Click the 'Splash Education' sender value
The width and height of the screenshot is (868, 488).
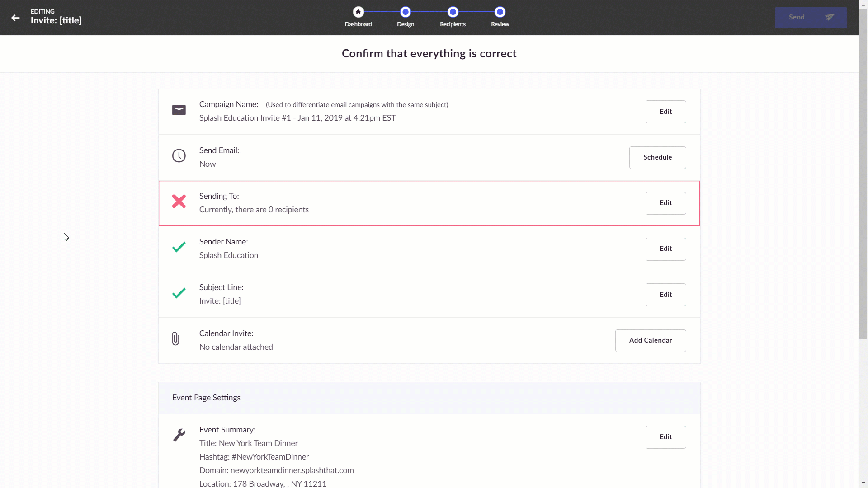coord(229,255)
